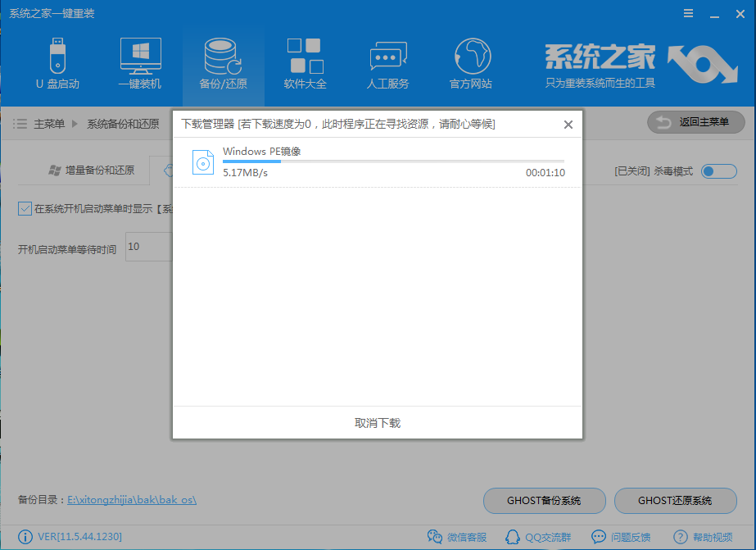Enable the 杀毒模式 antivirus toggle
The width and height of the screenshot is (756, 550).
tap(718, 171)
